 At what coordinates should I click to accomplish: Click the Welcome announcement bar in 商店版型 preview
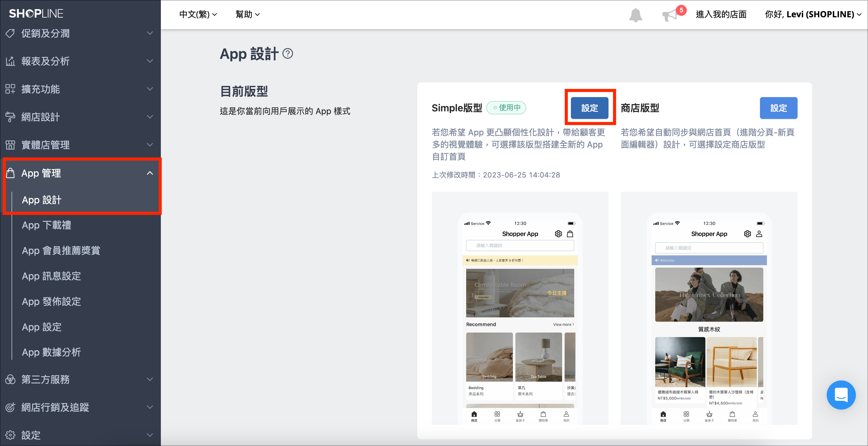pos(709,260)
